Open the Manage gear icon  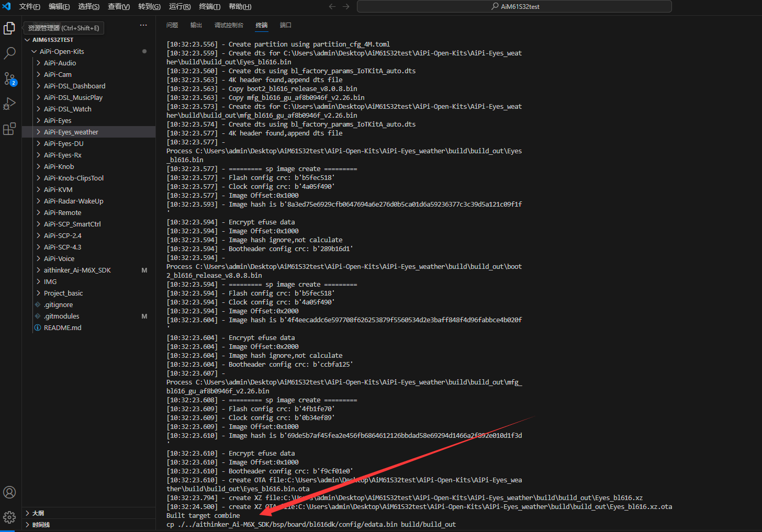click(9, 517)
